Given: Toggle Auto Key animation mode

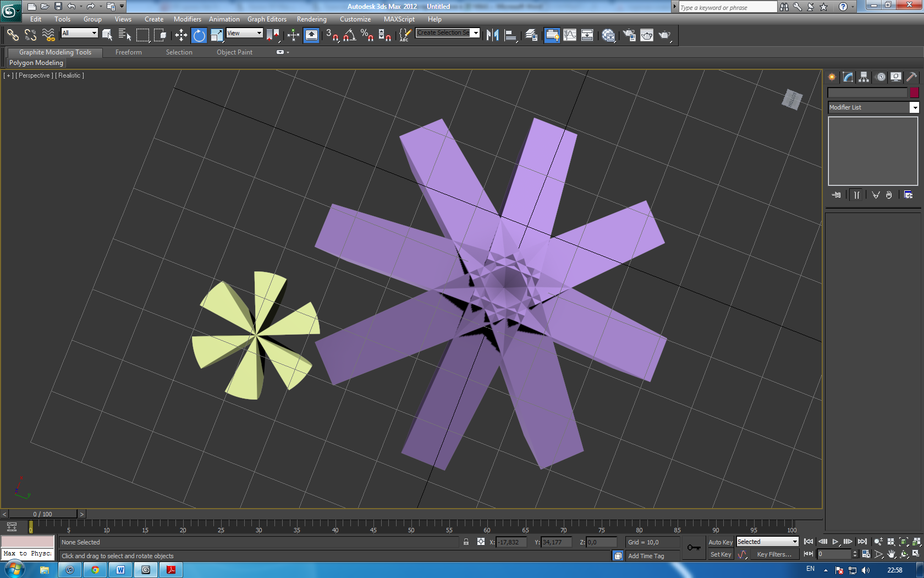Looking at the screenshot, I should pos(720,542).
